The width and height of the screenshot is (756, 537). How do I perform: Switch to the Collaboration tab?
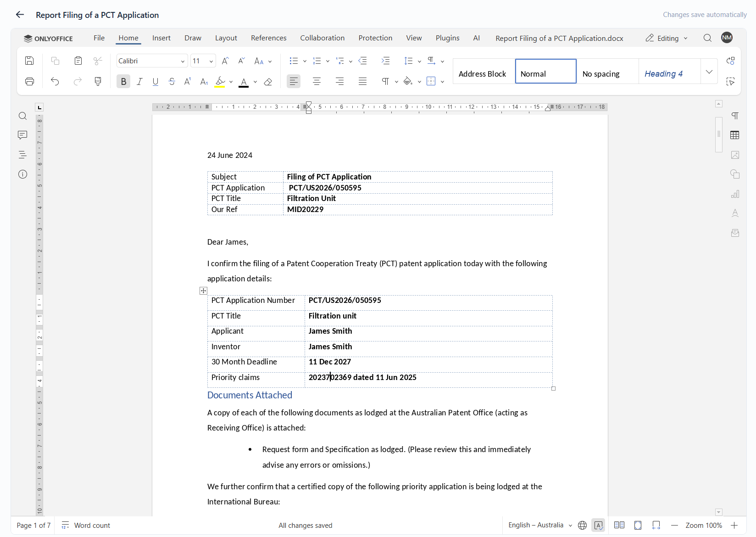point(322,38)
